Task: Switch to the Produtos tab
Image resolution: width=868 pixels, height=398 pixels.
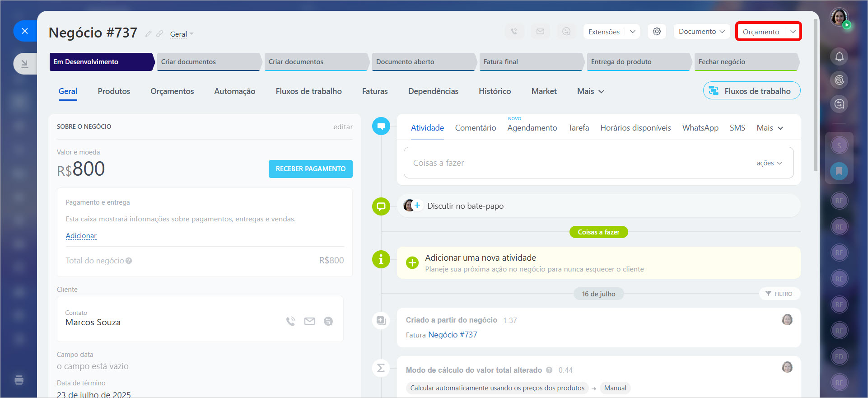Action: 114,91
